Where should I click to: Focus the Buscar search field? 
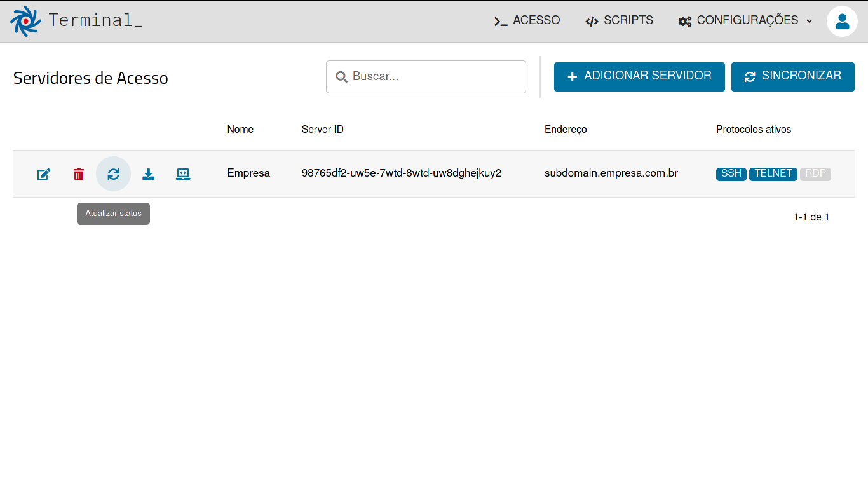(426, 77)
